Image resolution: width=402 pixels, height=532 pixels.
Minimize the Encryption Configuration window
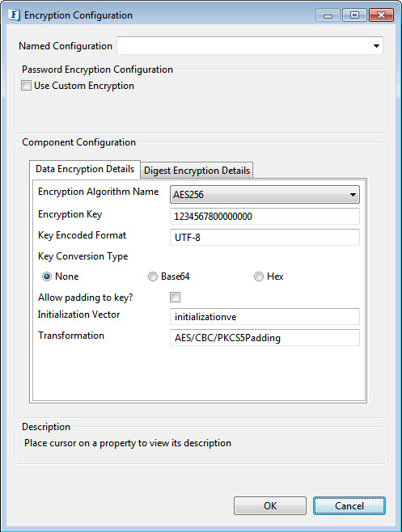point(328,15)
